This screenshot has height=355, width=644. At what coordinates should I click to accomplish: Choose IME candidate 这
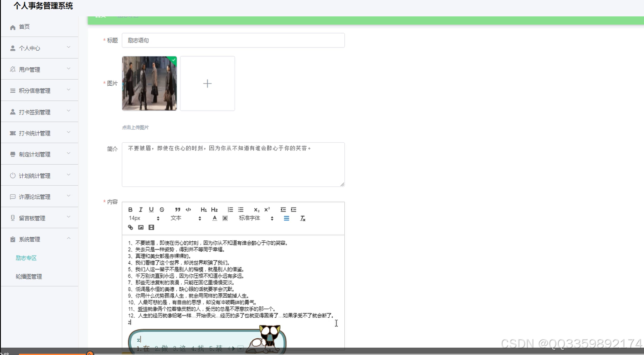coord(180,349)
